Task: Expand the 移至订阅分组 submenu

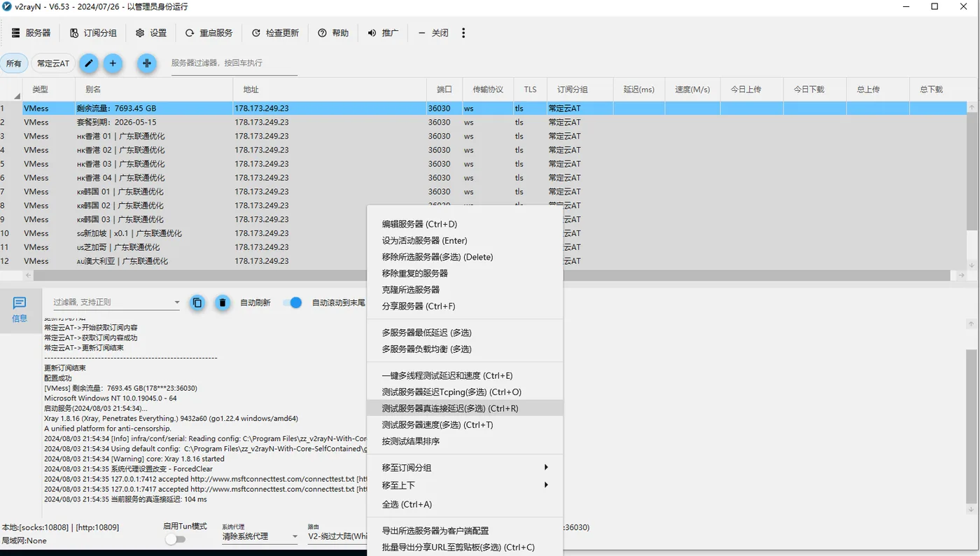Action: tap(465, 468)
